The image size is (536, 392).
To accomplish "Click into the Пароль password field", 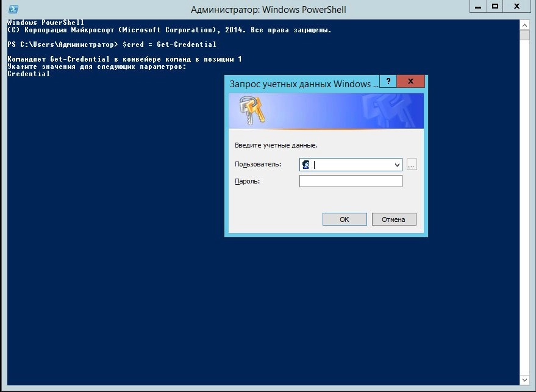I will (x=351, y=181).
